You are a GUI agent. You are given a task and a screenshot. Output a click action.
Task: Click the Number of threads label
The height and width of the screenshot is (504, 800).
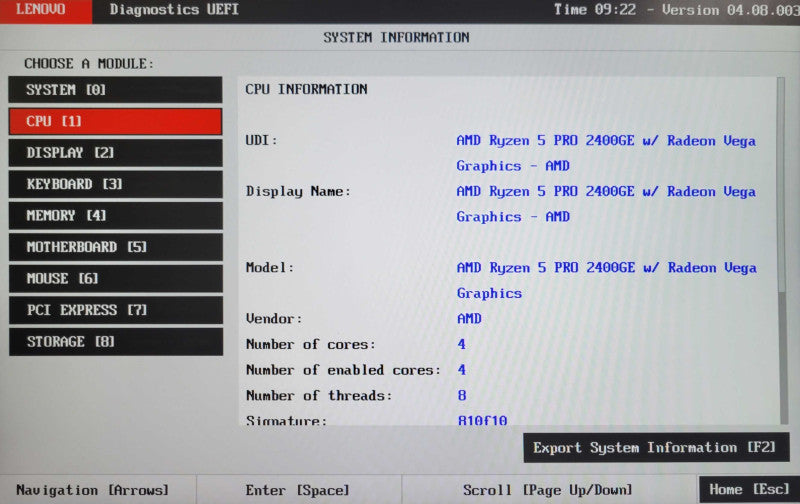319,395
